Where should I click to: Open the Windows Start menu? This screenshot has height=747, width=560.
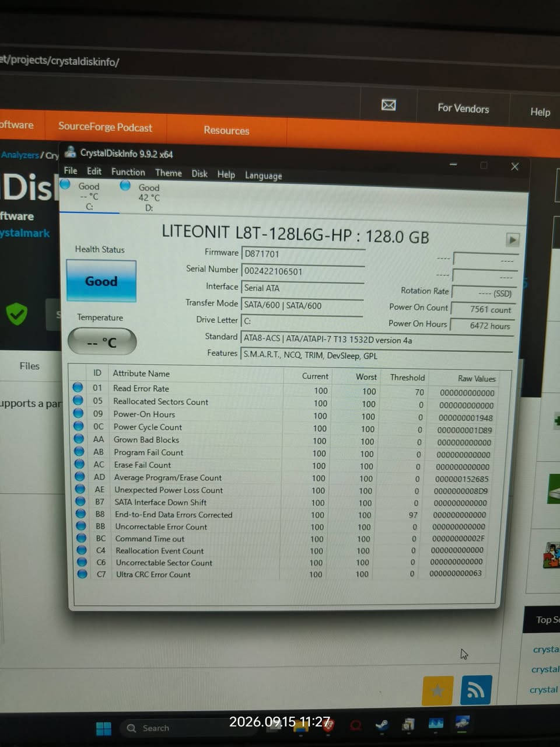[x=104, y=728]
